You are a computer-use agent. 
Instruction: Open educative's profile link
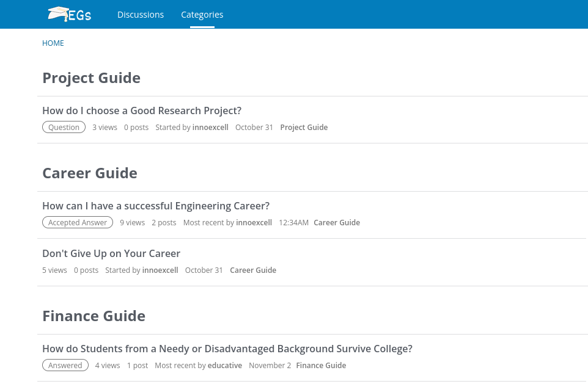point(224,365)
